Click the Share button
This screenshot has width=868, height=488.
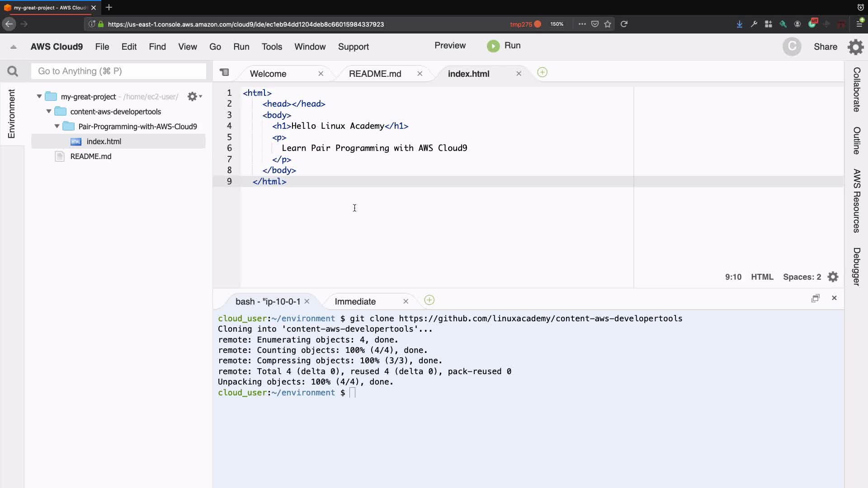pyautogui.click(x=825, y=47)
